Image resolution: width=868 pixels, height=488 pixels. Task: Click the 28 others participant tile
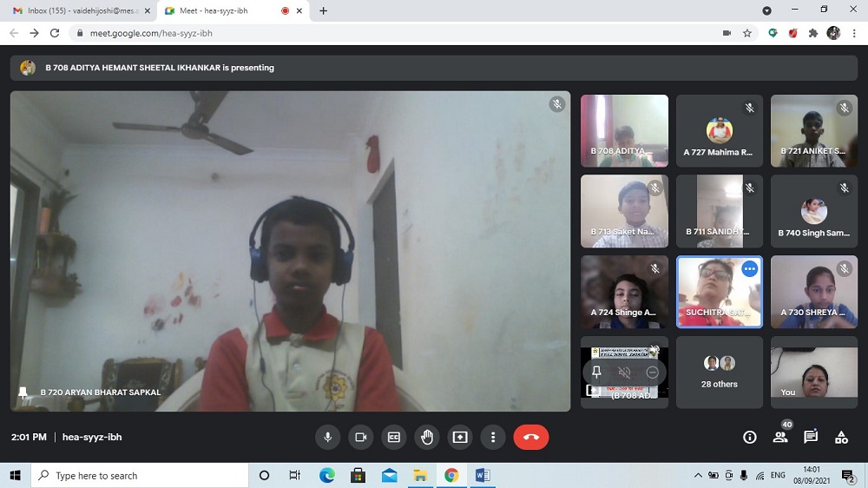[719, 372]
